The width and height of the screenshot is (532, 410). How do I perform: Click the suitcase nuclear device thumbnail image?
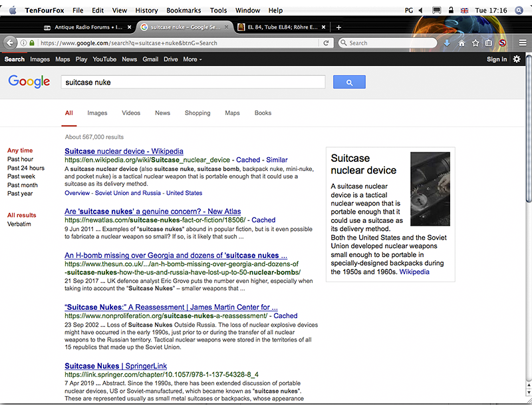click(430, 189)
